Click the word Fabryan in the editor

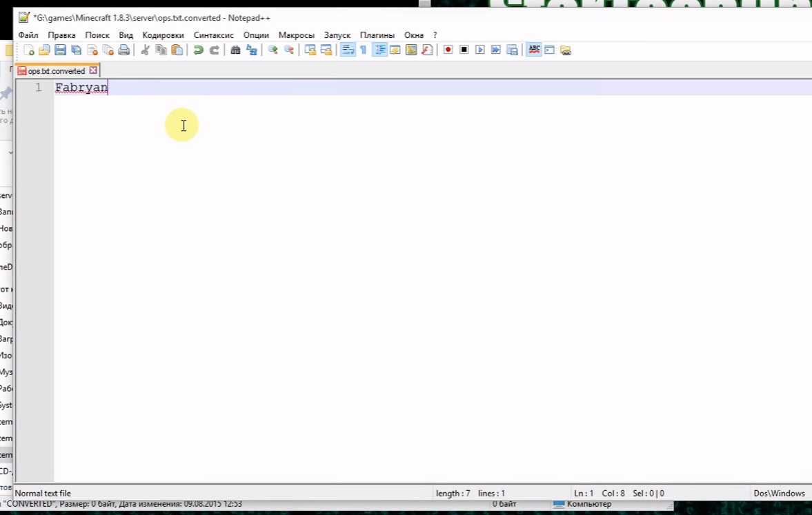point(81,88)
